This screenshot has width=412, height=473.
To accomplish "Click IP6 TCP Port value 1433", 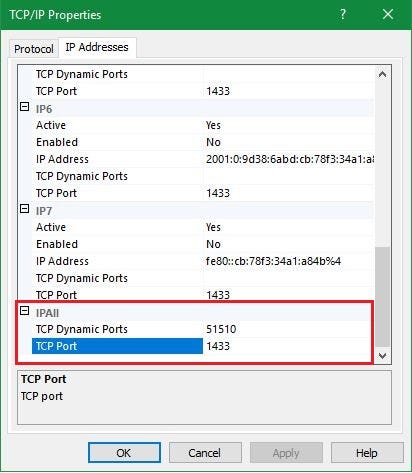I will click(218, 193).
